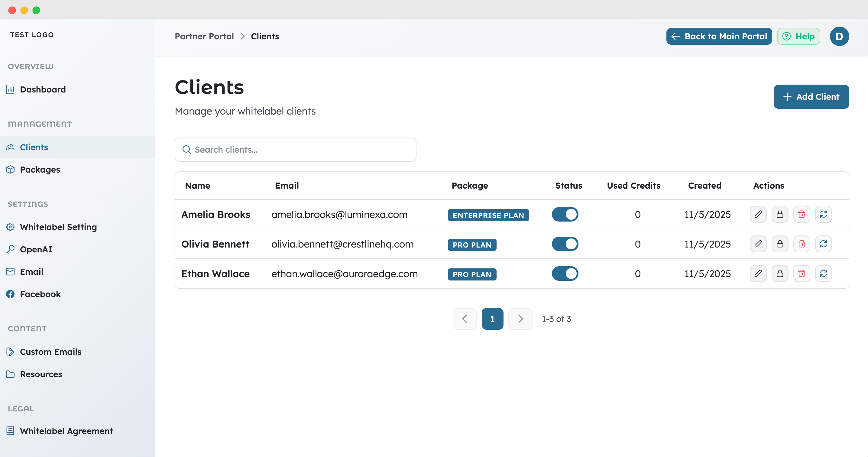Switch off Ethan Wallace status toggle
Viewport: 868px width, 457px height.
(565, 273)
